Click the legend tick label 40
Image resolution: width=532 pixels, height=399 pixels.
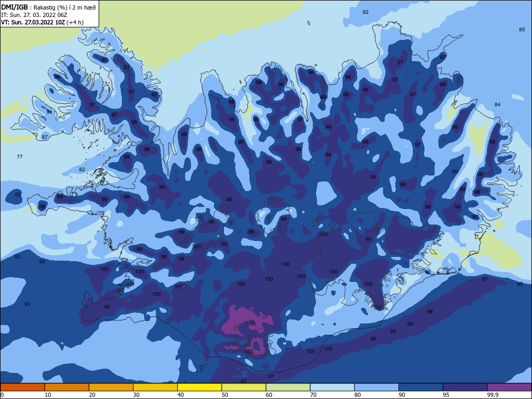(180, 395)
